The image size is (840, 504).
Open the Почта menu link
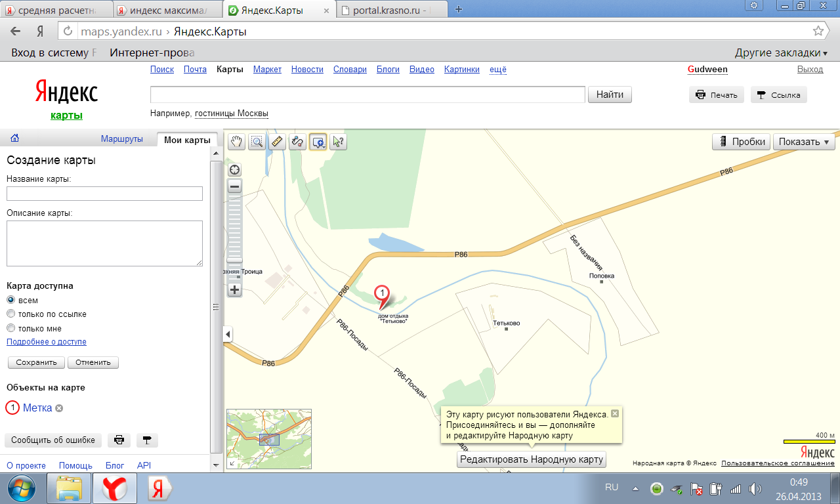pos(195,70)
